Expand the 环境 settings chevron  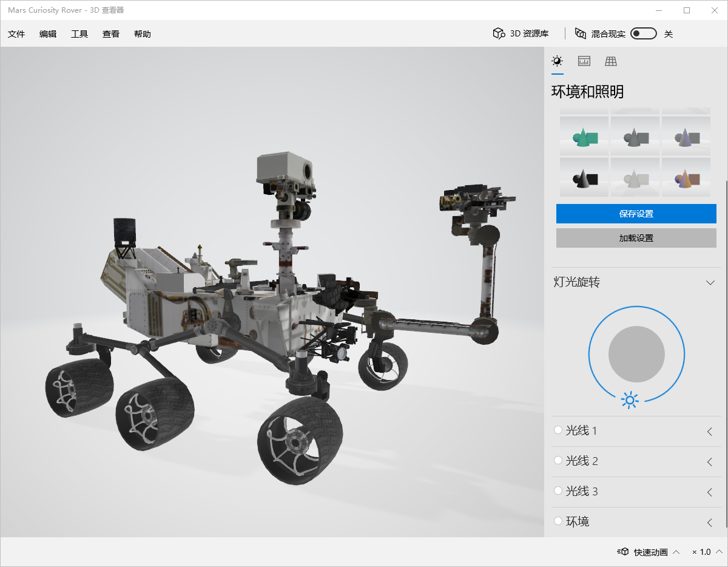710,523
